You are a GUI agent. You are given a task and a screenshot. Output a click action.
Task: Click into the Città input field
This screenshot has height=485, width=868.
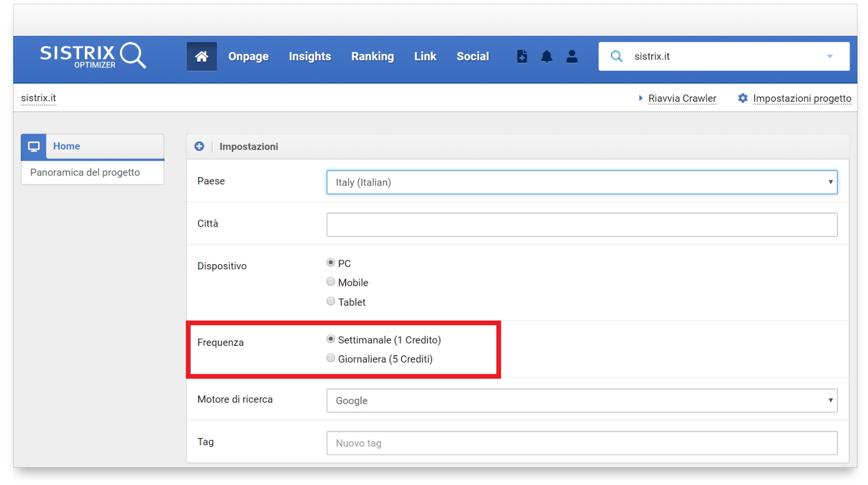click(x=581, y=225)
